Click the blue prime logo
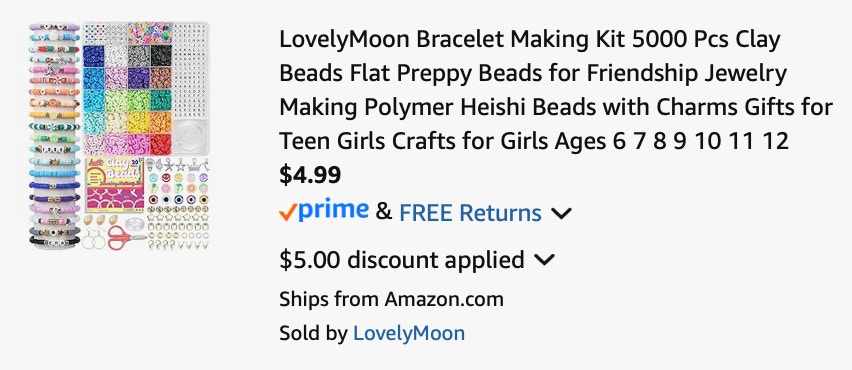 (x=333, y=211)
